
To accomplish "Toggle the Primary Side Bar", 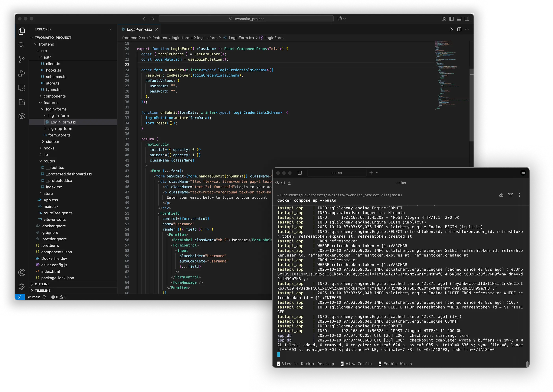I will pyautogui.click(x=451, y=18).
